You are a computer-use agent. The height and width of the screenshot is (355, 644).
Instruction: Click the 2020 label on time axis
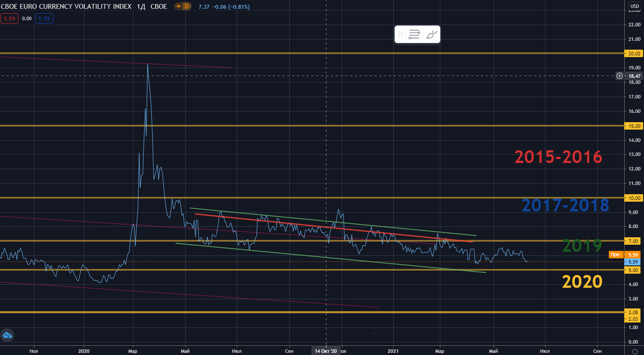coord(84,351)
